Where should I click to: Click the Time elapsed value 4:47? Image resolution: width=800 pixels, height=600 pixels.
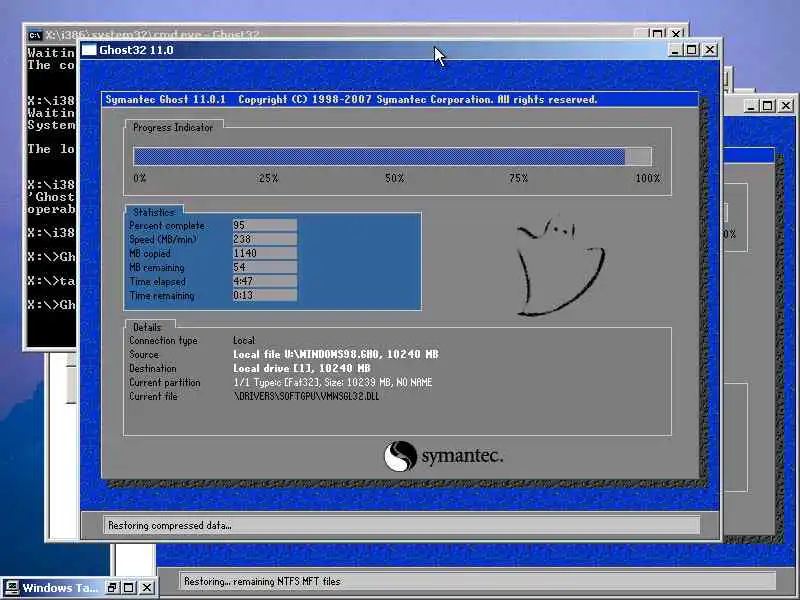tap(265, 281)
